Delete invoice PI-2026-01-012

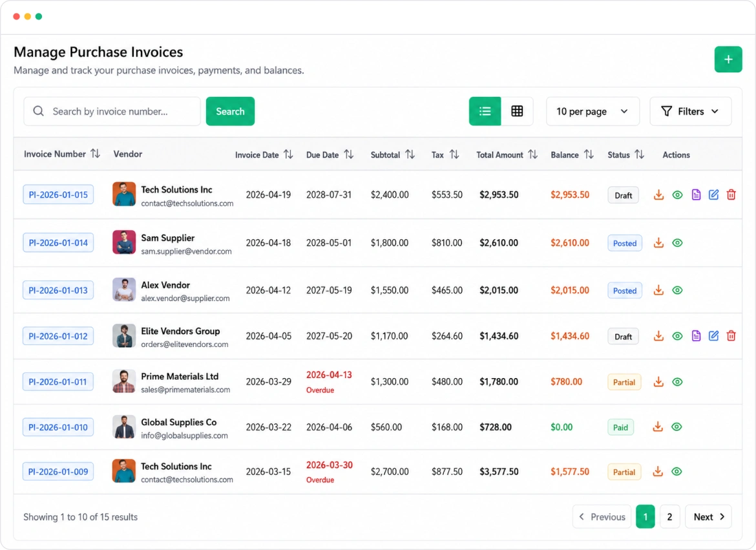pos(731,336)
